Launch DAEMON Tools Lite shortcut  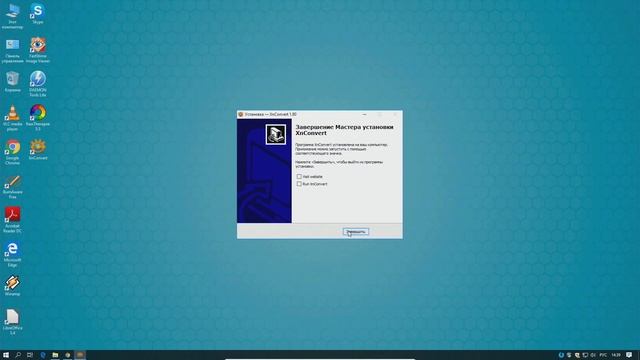pyautogui.click(x=38, y=84)
